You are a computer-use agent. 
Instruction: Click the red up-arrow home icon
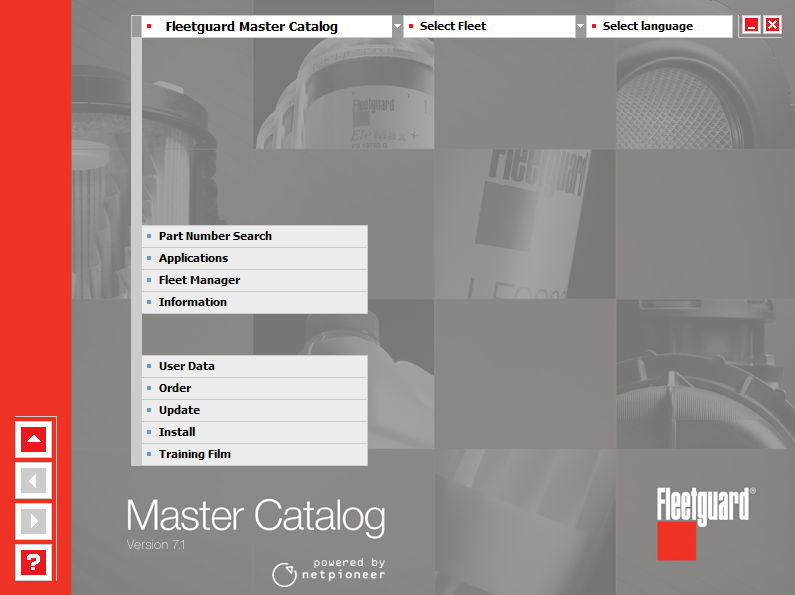click(x=34, y=439)
